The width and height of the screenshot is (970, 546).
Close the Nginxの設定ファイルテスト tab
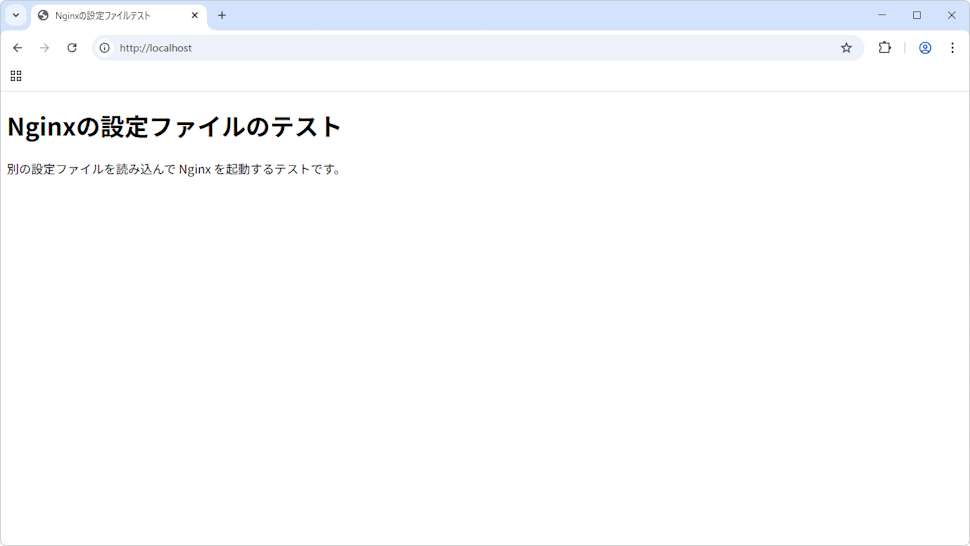tap(194, 15)
